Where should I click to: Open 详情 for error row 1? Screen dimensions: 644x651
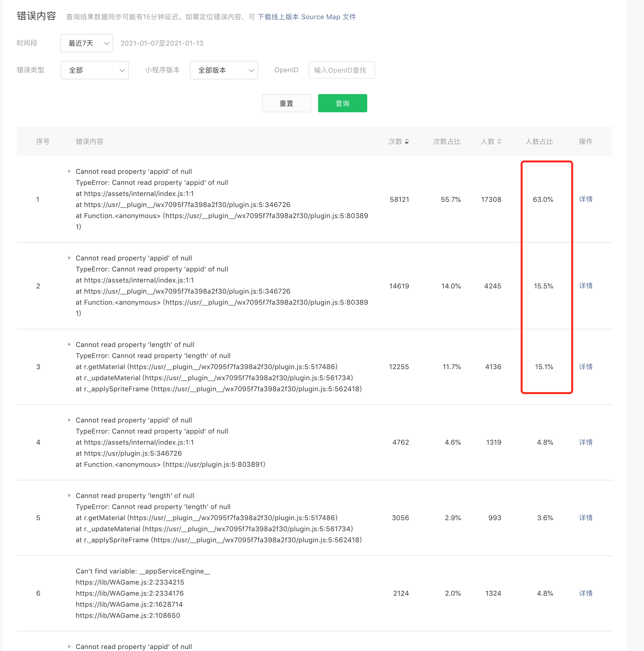pyautogui.click(x=585, y=199)
